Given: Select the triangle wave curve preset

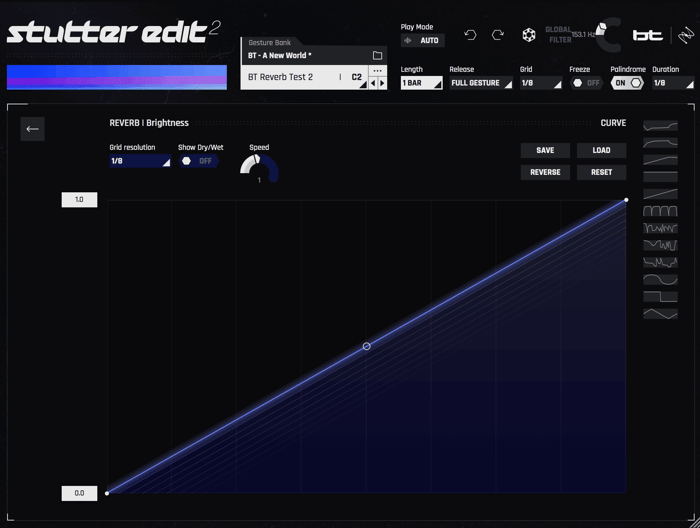Looking at the screenshot, I should 660,314.
